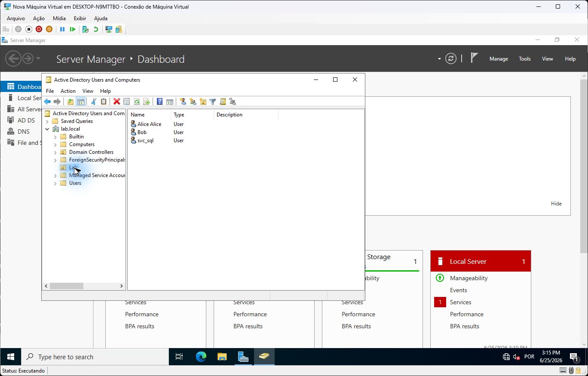The height and width of the screenshot is (376, 588).
Task: Click the Server Manager notifications flag
Action: (x=474, y=58)
